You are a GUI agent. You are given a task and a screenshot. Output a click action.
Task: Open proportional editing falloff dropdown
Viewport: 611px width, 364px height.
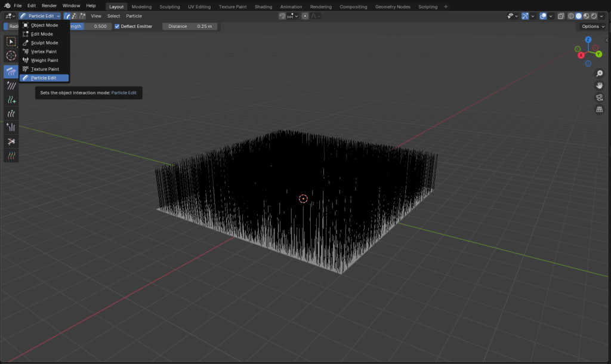(315, 16)
